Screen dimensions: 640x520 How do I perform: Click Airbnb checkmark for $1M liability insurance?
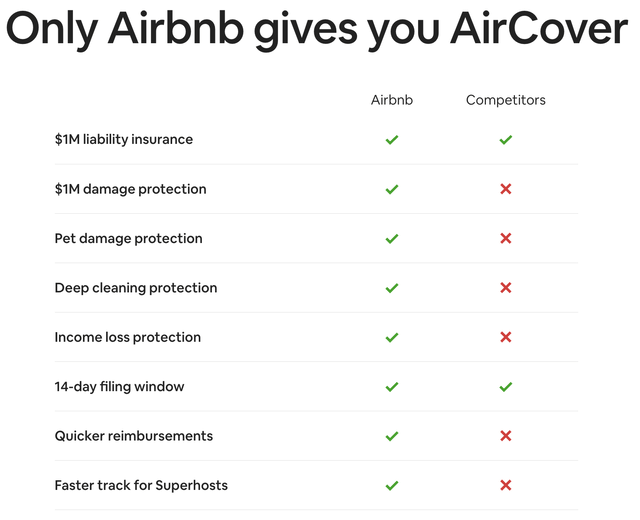point(391,140)
